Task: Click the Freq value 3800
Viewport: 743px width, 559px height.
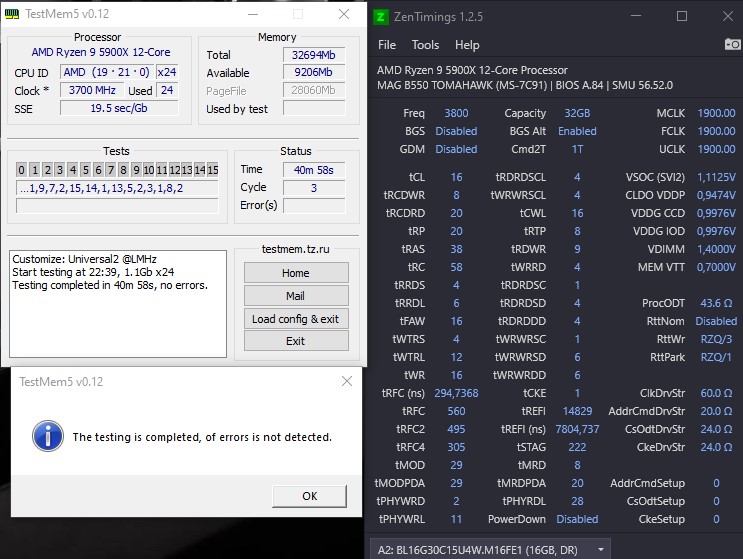Action: tap(456, 113)
